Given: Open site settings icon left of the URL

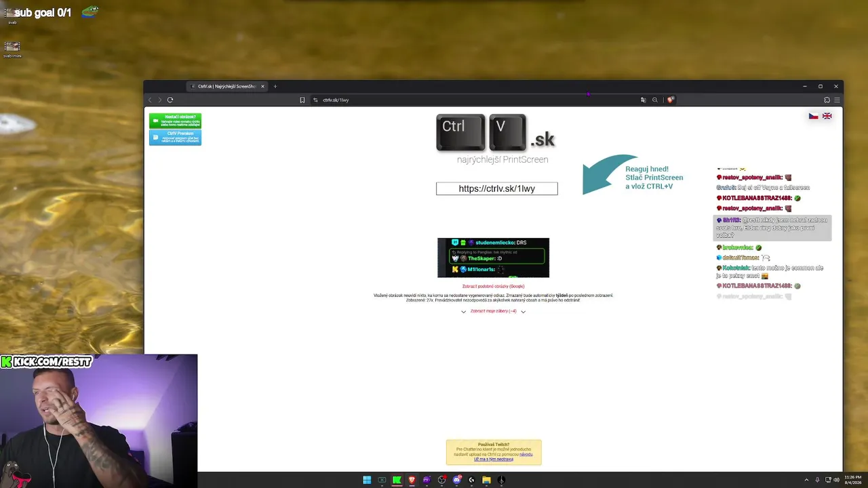Looking at the screenshot, I should tap(315, 100).
